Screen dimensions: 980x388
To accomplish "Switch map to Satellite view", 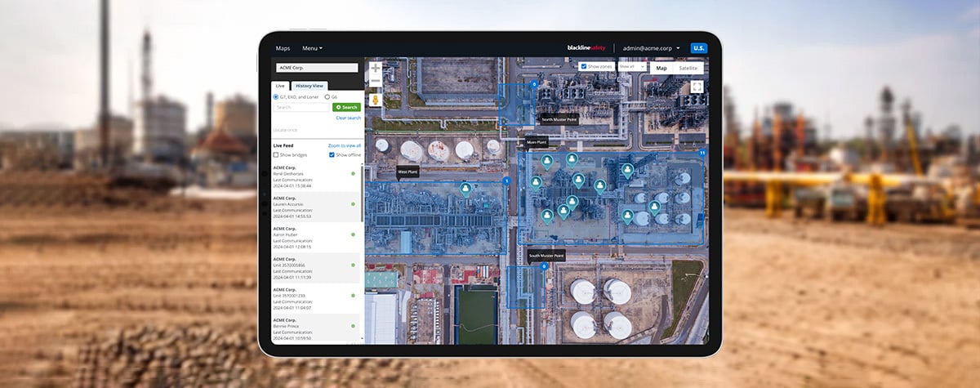I will pos(688,68).
